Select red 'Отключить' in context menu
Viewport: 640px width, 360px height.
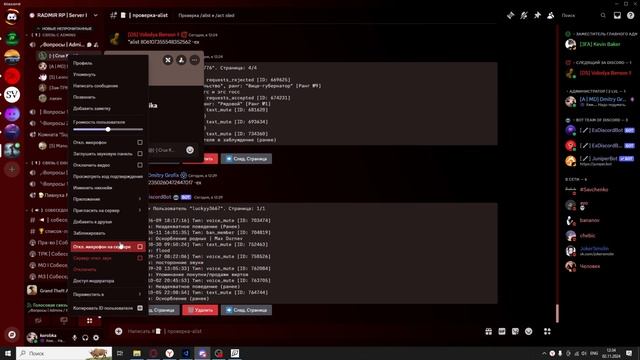pyautogui.click(x=107, y=269)
